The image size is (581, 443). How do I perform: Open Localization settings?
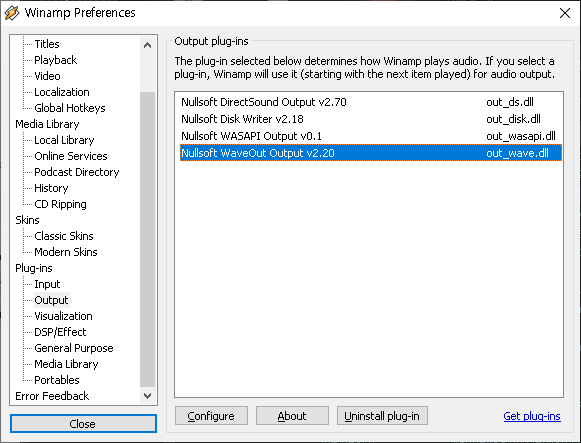[x=62, y=92]
